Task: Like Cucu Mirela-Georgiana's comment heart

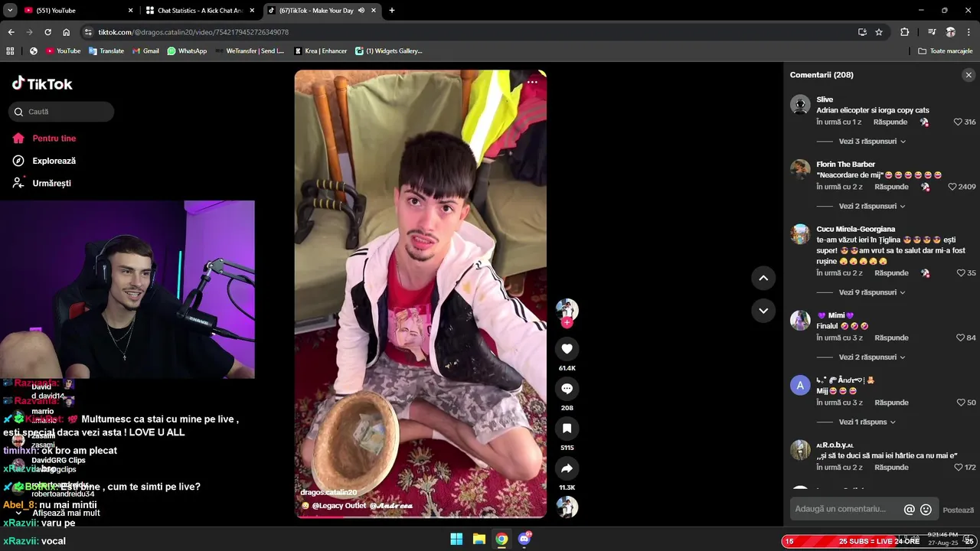Action: click(x=961, y=273)
